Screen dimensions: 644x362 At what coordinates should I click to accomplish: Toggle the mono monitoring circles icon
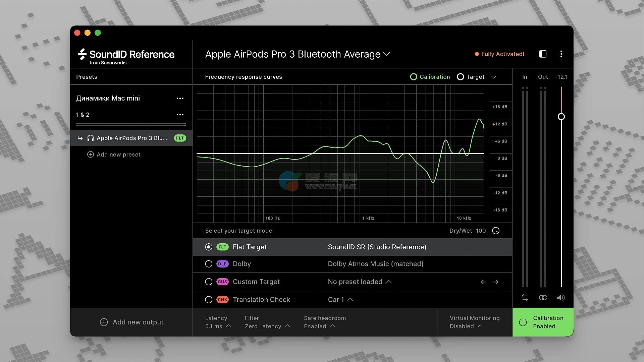[x=543, y=298]
